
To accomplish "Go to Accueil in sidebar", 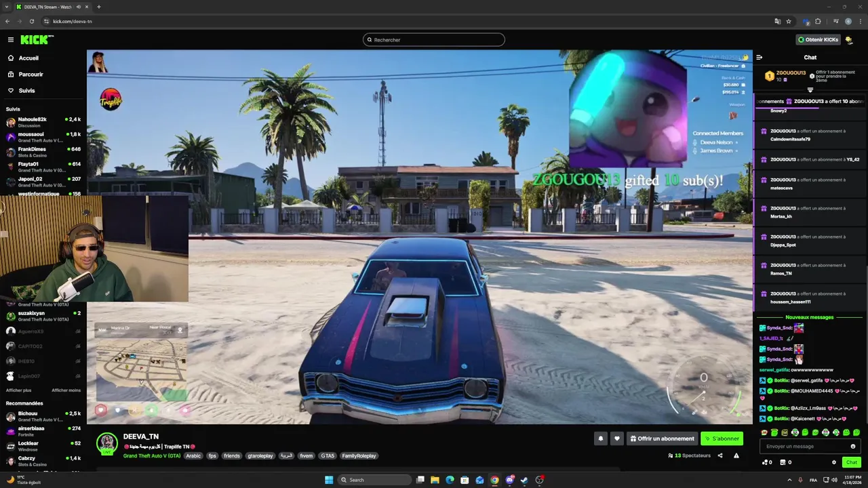I will pyautogui.click(x=23, y=58).
